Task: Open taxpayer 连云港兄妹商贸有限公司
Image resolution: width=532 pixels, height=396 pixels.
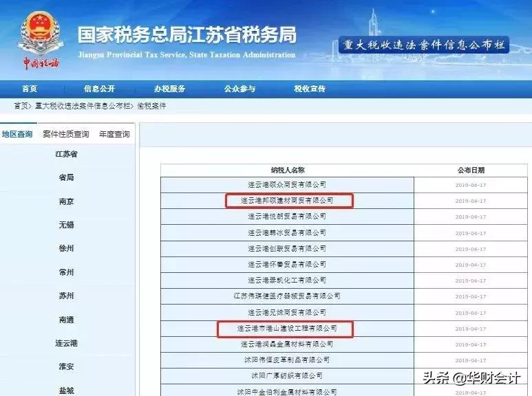Action: click(287, 313)
